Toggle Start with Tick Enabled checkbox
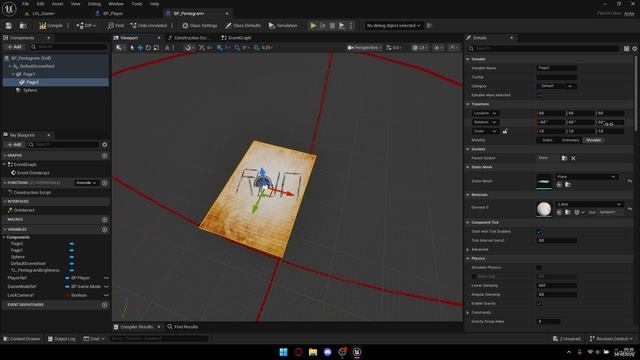The height and width of the screenshot is (360, 640). click(539, 232)
